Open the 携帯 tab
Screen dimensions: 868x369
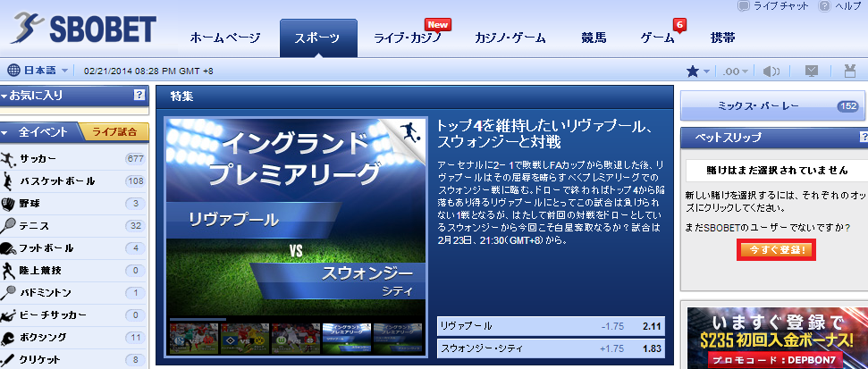tap(723, 38)
